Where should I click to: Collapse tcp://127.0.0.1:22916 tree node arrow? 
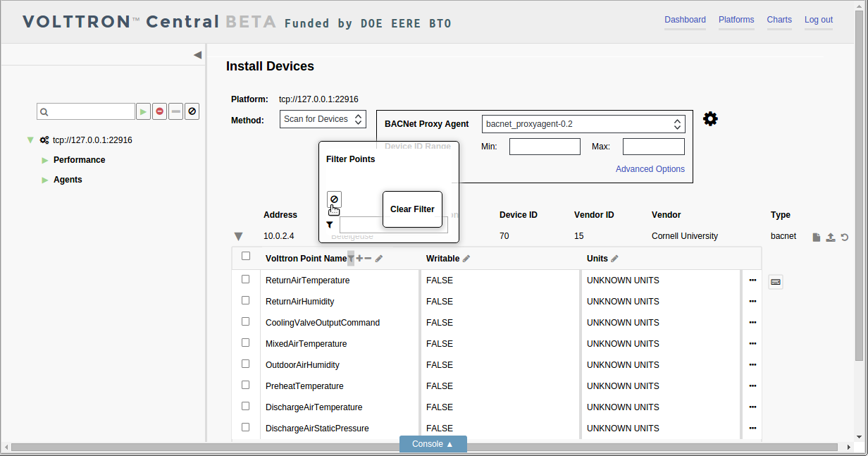(x=30, y=140)
